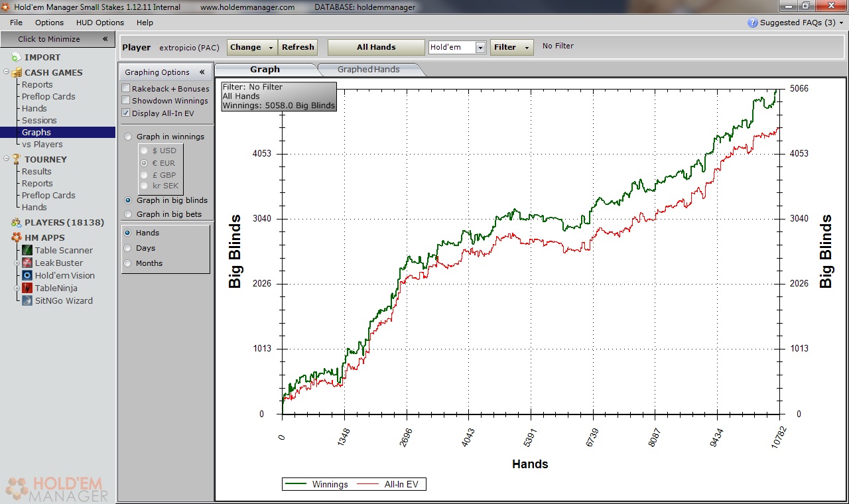Screen dimensions: 849x504
Task: Open the Filter dropdown
Action: (511, 47)
